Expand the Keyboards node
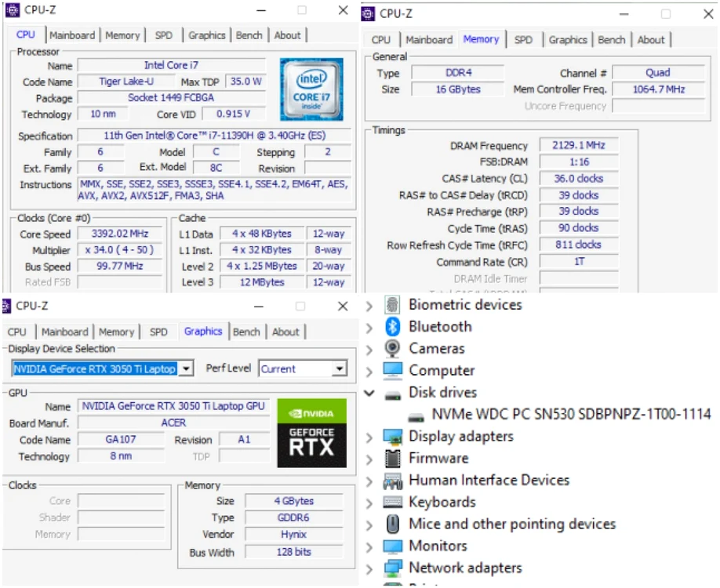 [x=369, y=503]
